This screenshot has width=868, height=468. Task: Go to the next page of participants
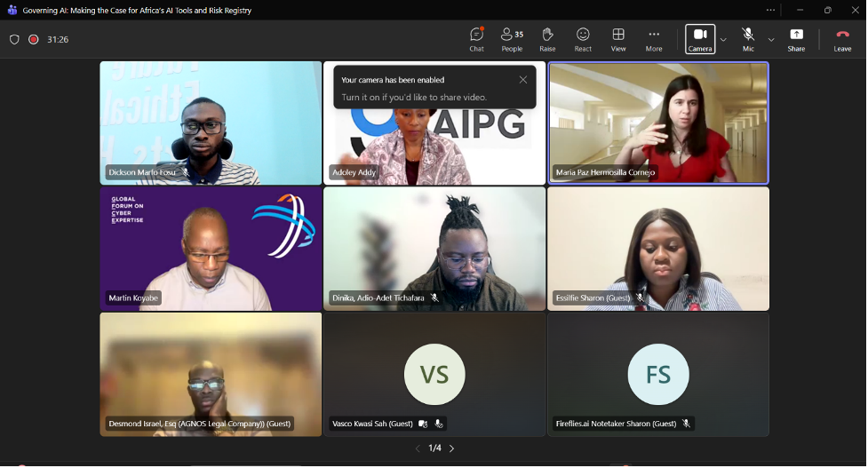click(x=451, y=448)
